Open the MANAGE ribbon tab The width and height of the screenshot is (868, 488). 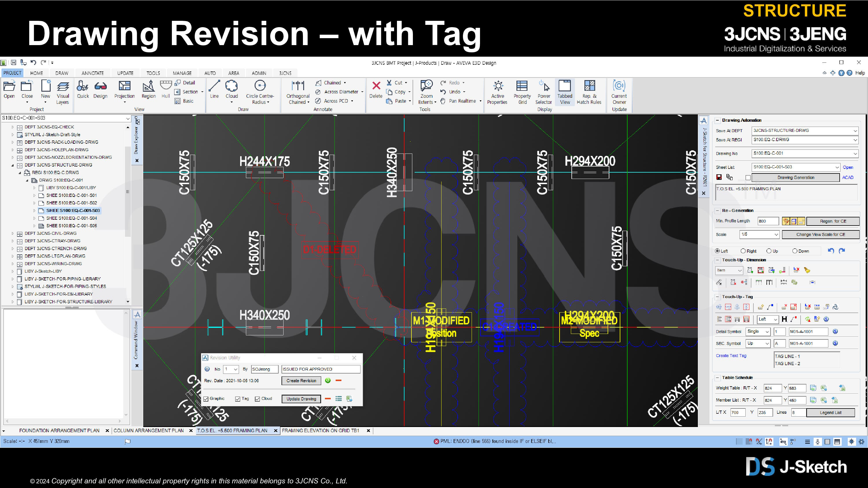point(182,73)
